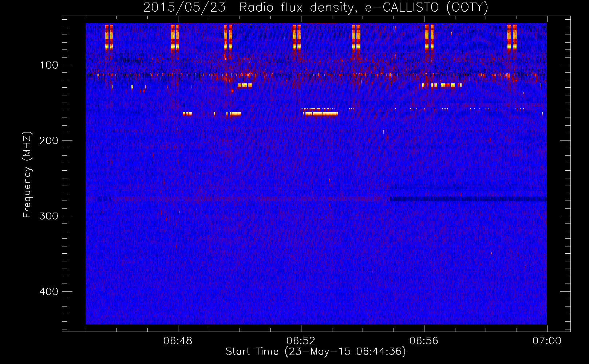Viewport: 589px width, 364px height.
Task: Click the '07:00' time axis label
Action: click(547, 341)
